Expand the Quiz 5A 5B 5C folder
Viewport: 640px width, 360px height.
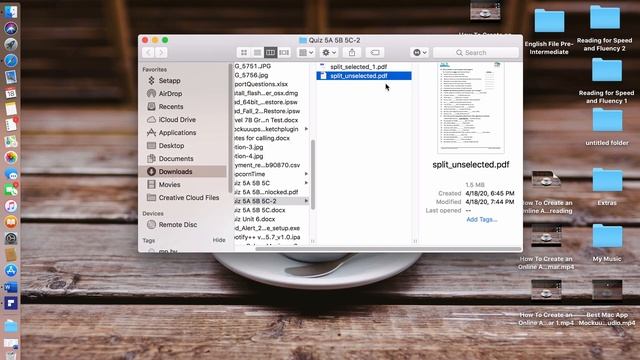coord(306,183)
